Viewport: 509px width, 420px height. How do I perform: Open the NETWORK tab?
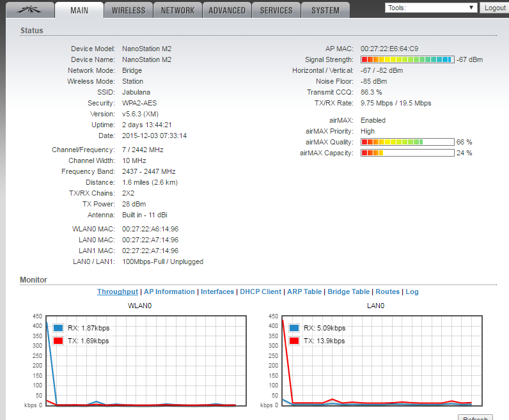178,10
